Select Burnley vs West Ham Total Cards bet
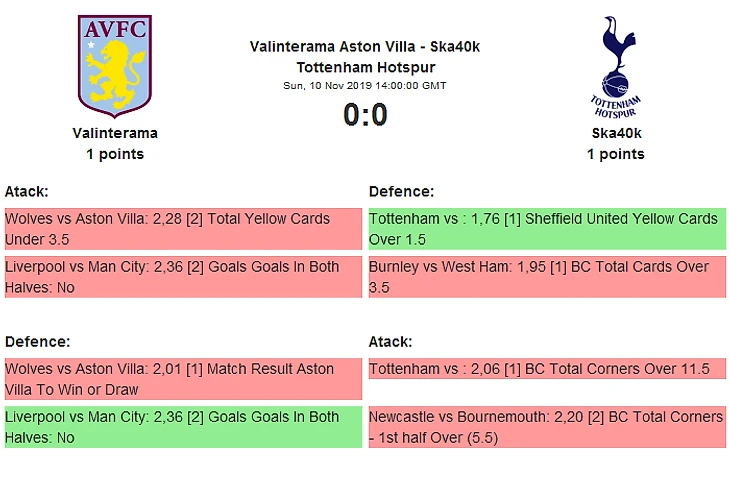This screenshot has width=730, height=480. click(x=547, y=277)
